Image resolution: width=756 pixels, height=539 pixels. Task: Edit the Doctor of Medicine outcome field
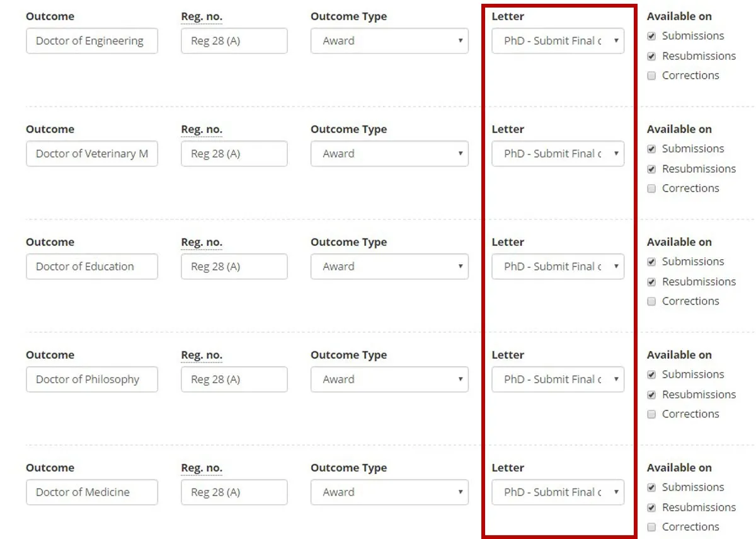coord(91,492)
